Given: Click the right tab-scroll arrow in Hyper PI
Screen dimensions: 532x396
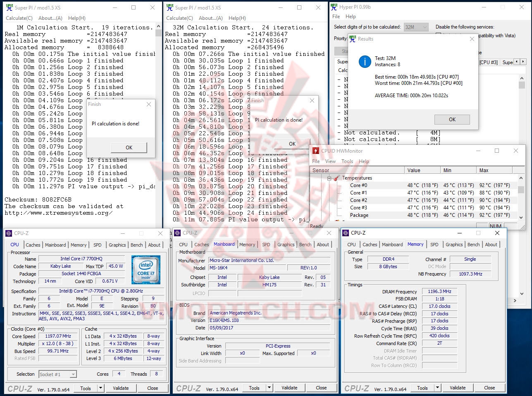Looking at the screenshot, I should (523, 62).
